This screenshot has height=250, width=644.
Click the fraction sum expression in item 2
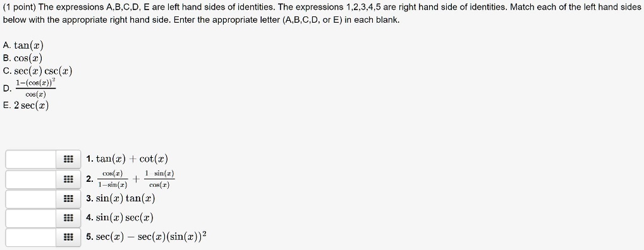pos(136,179)
